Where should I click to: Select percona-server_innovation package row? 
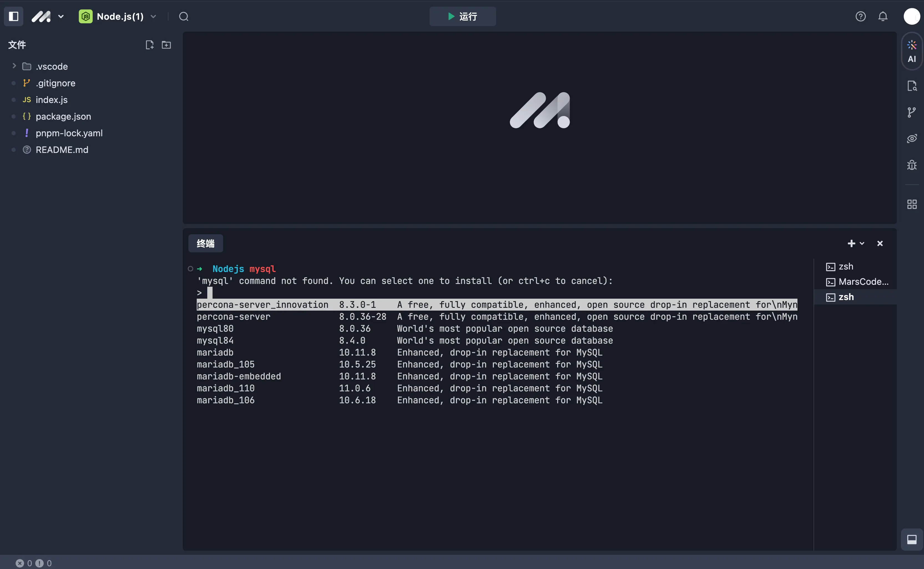[497, 305]
